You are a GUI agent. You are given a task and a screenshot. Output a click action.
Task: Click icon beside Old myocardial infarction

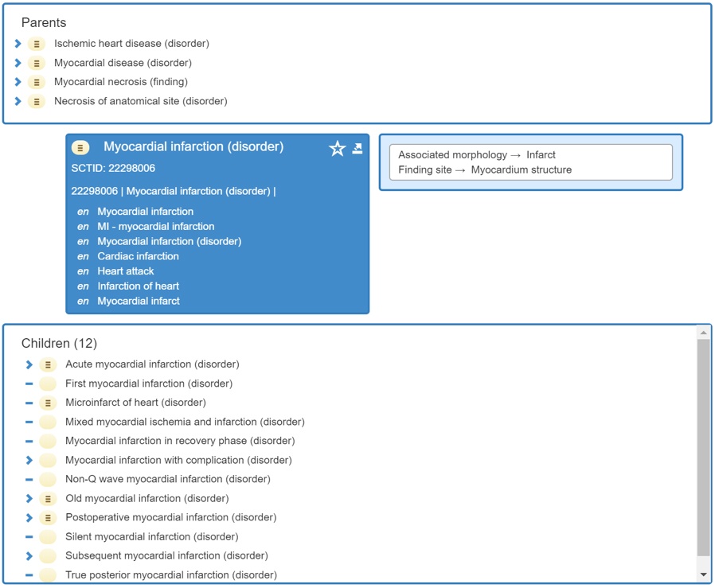48,499
